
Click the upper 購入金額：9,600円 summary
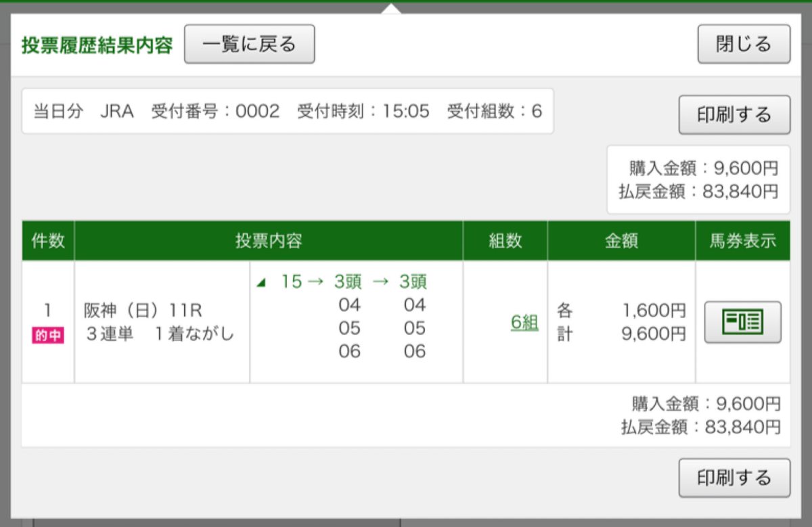(x=704, y=168)
